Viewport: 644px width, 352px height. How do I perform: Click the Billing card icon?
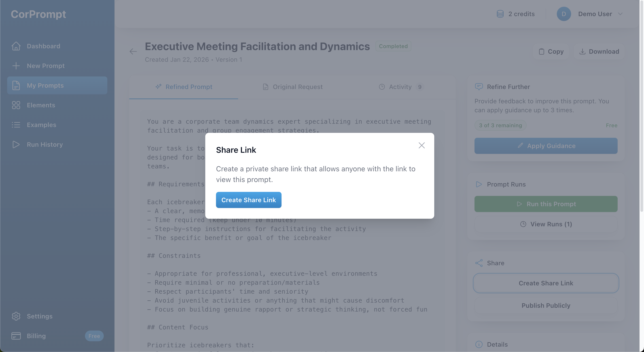tap(16, 336)
